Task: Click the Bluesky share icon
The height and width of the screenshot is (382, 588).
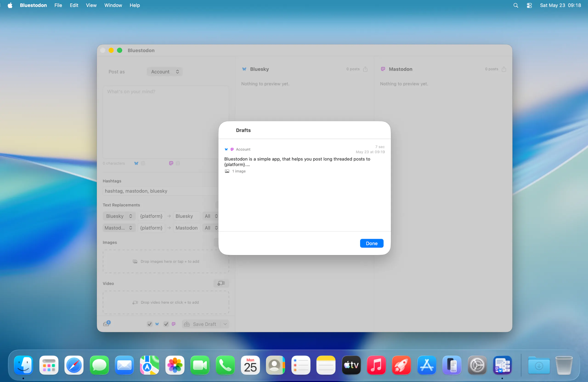Action: pos(365,69)
